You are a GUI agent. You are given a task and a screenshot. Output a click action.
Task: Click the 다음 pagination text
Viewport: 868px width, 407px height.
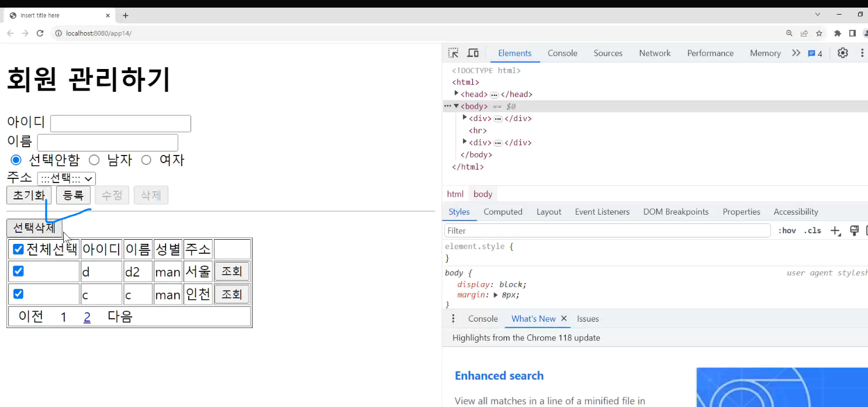click(120, 316)
